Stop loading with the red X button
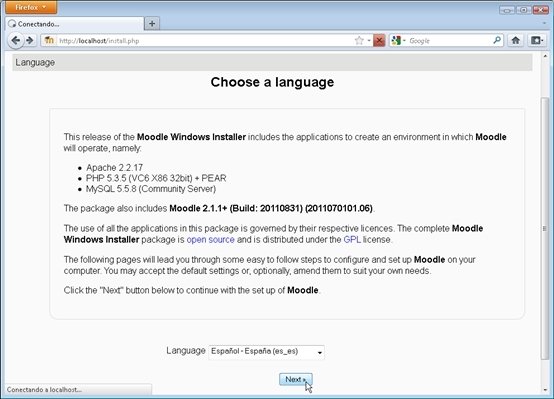Viewport: 554px width, 399px height. (x=379, y=41)
